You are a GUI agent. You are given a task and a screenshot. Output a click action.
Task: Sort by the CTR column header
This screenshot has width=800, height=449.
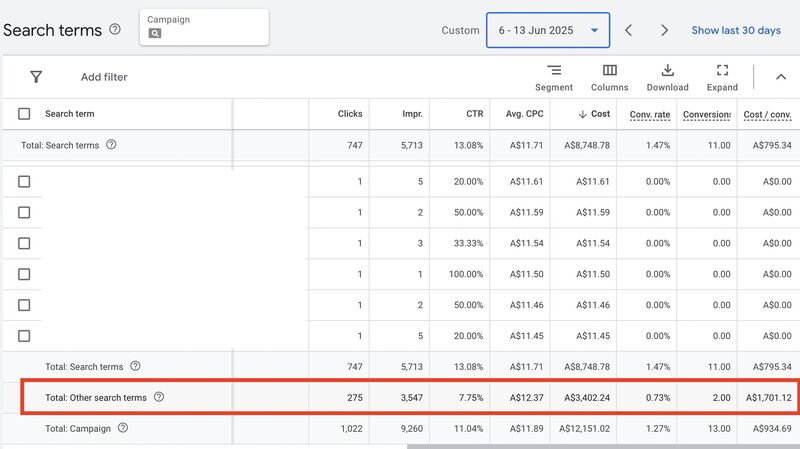coord(474,114)
